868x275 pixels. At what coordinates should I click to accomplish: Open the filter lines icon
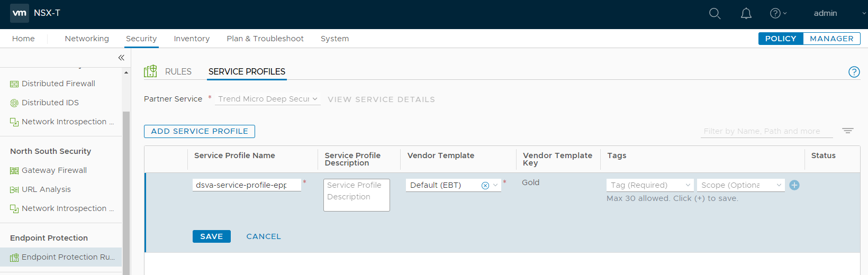point(847,131)
